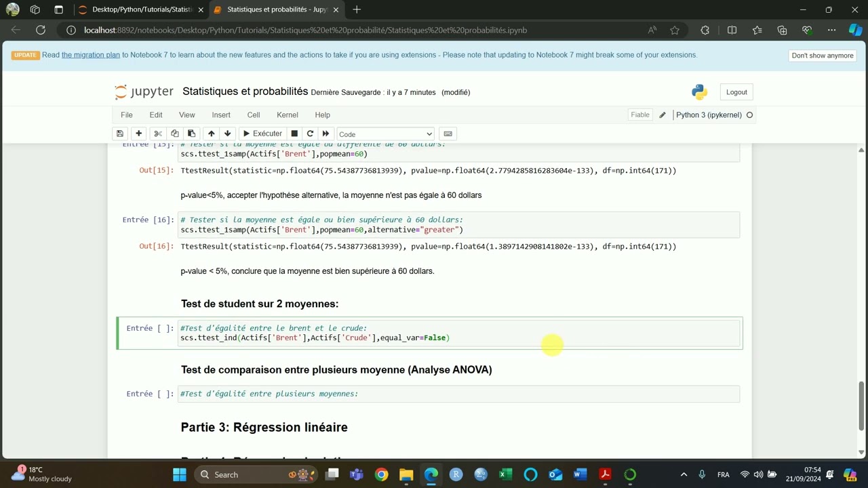Click into the ttest_ind code cell
This screenshot has width=868, height=488.
tap(458, 333)
